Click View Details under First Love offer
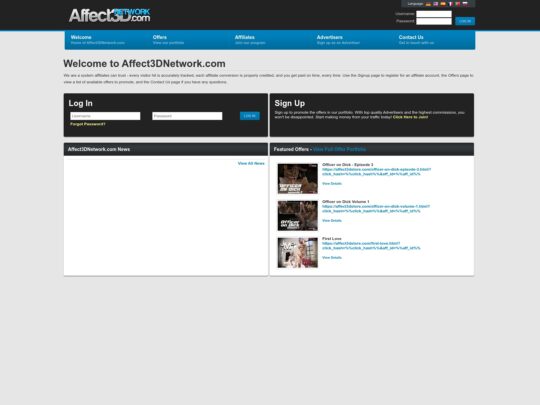 click(332, 258)
